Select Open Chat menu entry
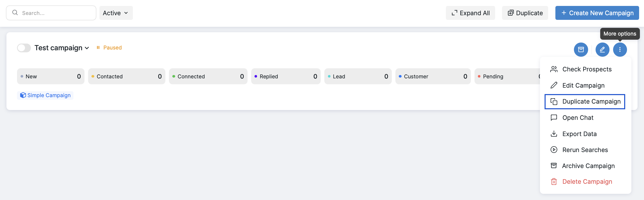The width and height of the screenshot is (644, 200). click(578, 118)
